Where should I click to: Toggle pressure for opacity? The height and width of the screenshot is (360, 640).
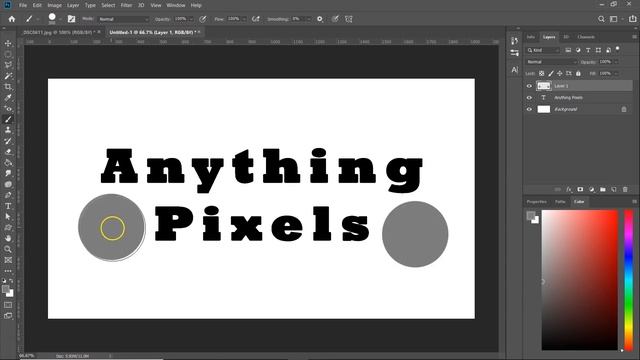point(203,19)
